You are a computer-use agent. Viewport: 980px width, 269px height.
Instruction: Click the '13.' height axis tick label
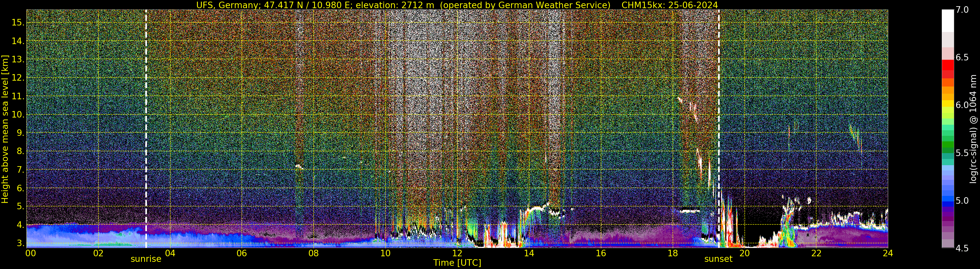[18, 60]
